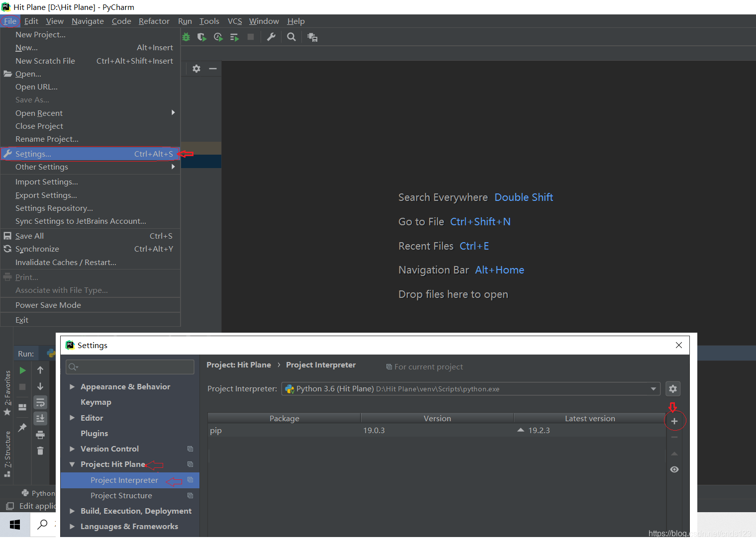Open the VCS menu

[235, 21]
